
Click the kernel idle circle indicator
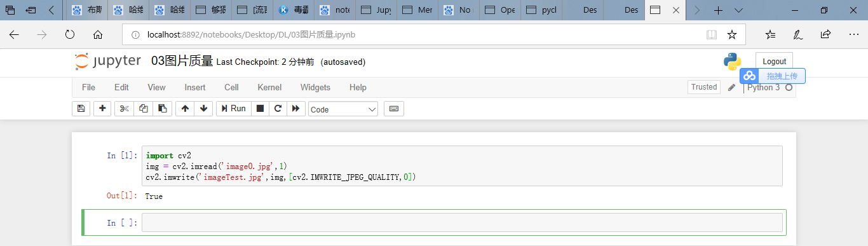(789, 87)
